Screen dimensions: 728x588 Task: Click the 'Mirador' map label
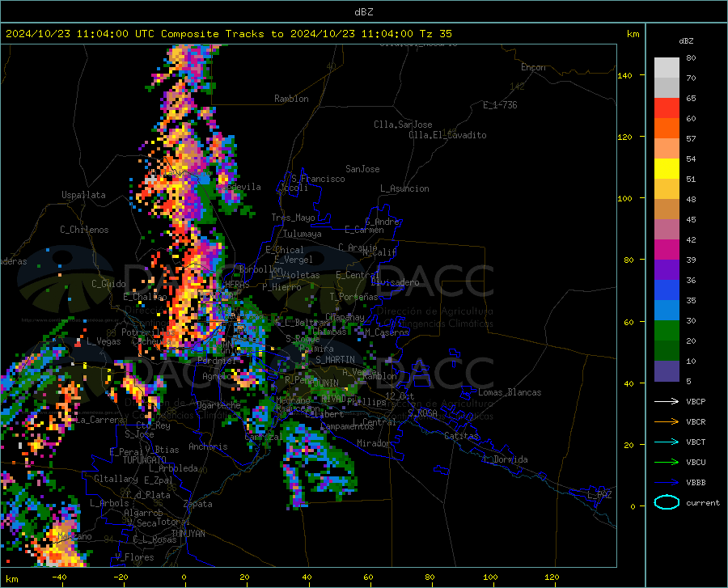[x=373, y=443]
